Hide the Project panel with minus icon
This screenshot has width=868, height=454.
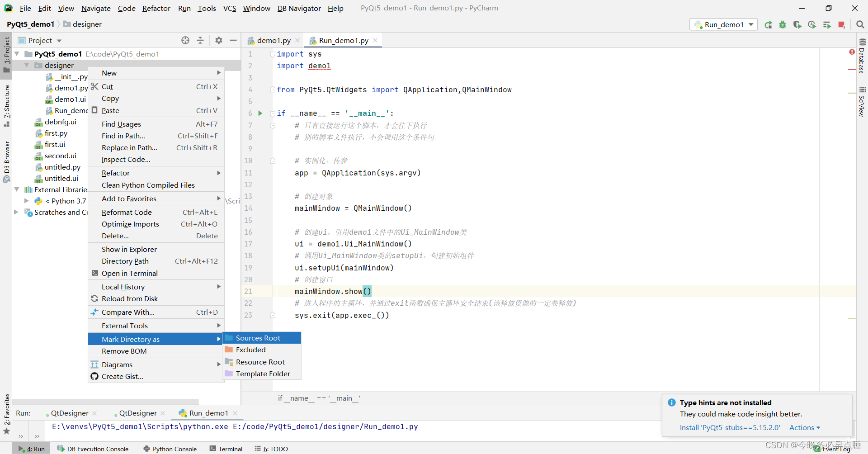tap(233, 40)
